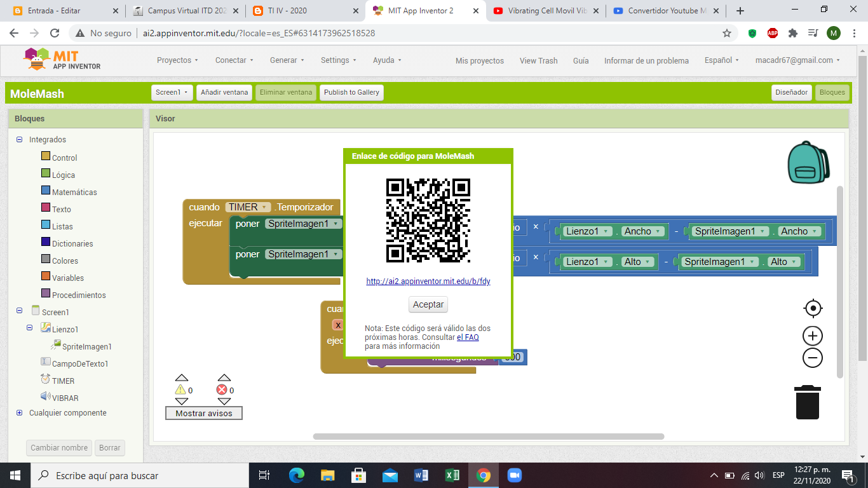Open Excel from the taskbar
This screenshot has width=868, height=488.
click(452, 475)
